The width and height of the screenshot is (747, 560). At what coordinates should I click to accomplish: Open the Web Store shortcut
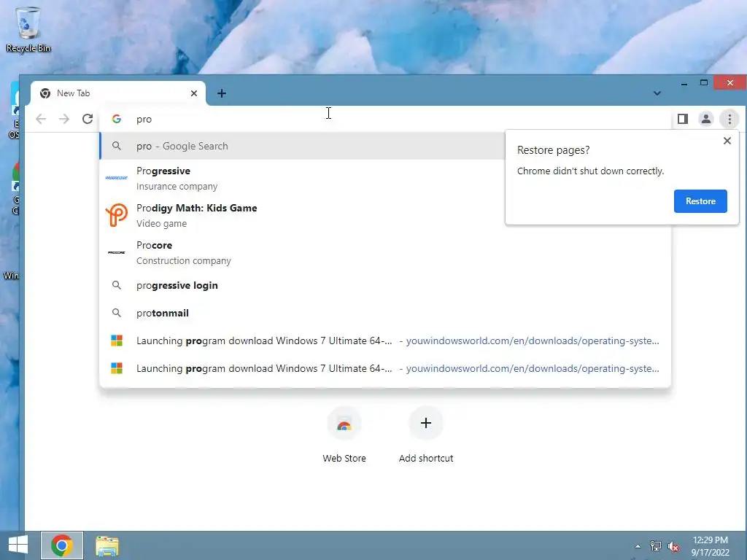coord(344,435)
